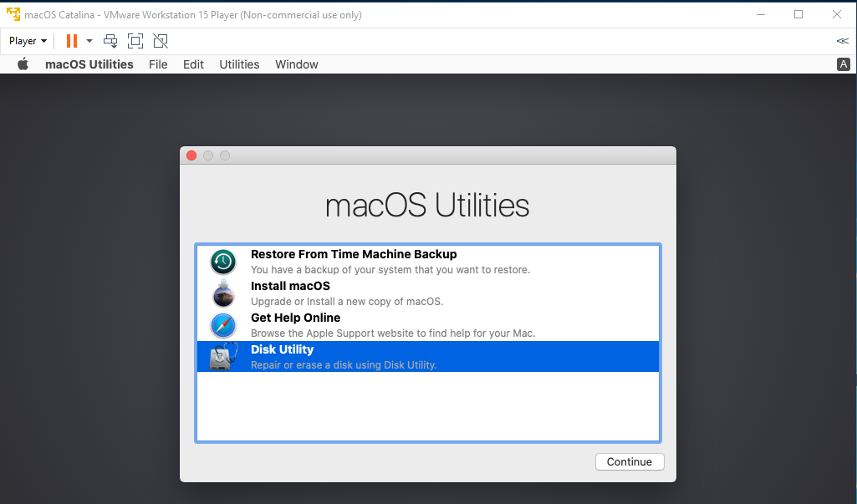This screenshot has width=857, height=504.
Task: Click the Install macOS Catalina icon
Action: (x=223, y=293)
